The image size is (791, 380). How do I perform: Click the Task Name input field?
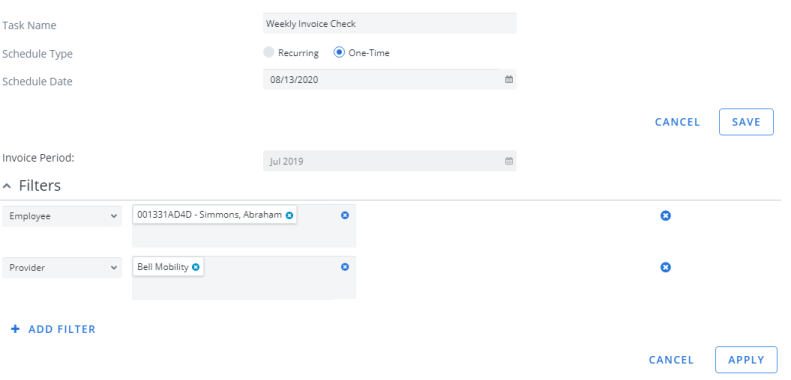[389, 24]
